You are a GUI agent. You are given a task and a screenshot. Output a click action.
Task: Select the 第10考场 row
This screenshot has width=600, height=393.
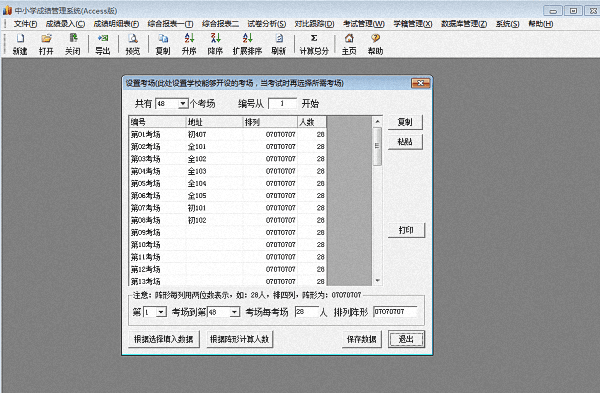pyautogui.click(x=228, y=245)
